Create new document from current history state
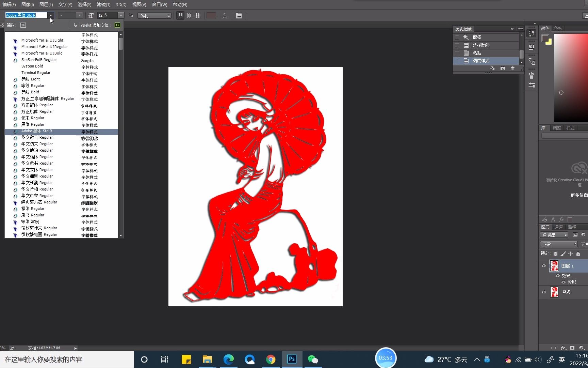588x368 pixels. (x=492, y=68)
